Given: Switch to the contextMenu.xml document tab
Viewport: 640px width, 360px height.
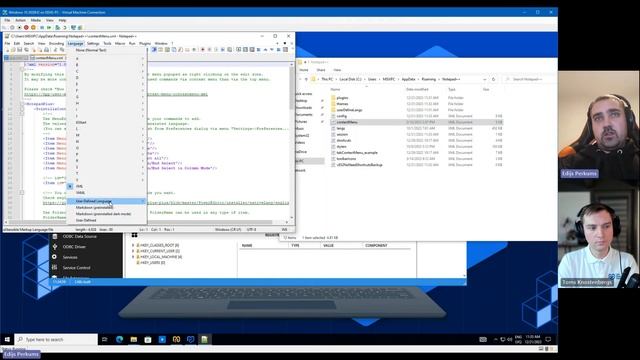Looking at the screenshot, I should pos(47,58).
